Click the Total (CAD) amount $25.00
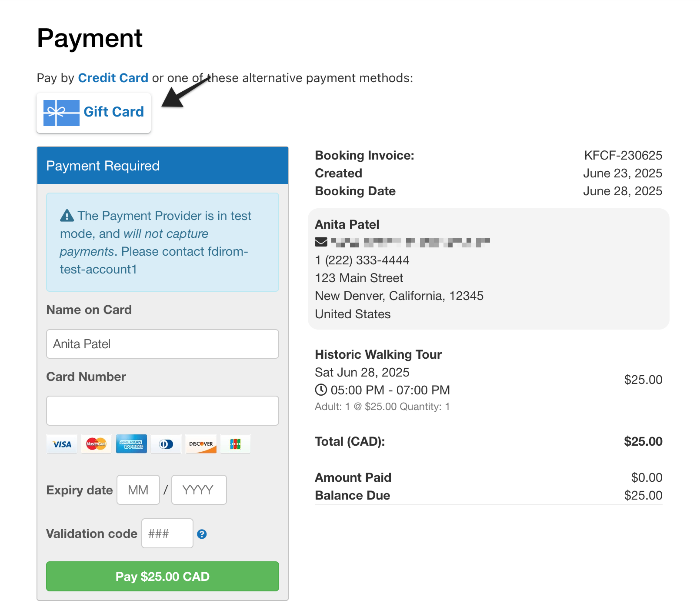The height and width of the screenshot is (607, 700). click(x=643, y=441)
